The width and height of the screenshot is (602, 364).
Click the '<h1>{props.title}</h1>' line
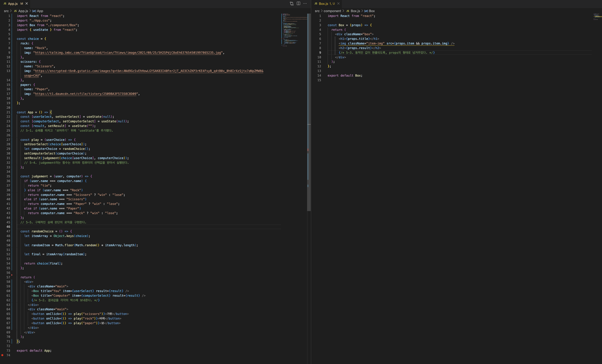[359, 39]
